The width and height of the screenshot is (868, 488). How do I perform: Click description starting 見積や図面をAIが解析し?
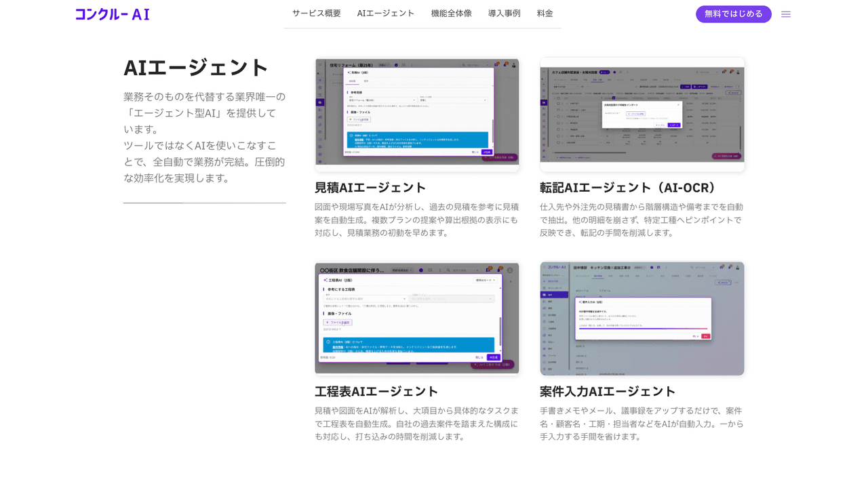pyautogui.click(x=416, y=424)
